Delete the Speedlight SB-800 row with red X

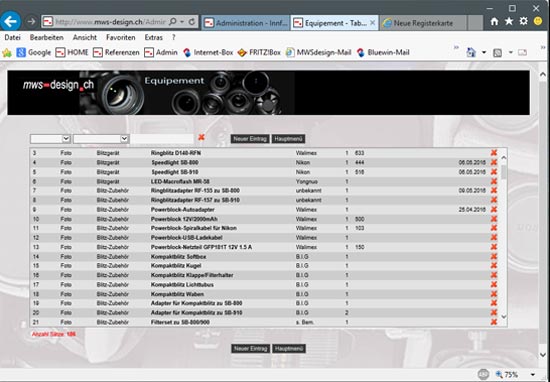[494, 162]
